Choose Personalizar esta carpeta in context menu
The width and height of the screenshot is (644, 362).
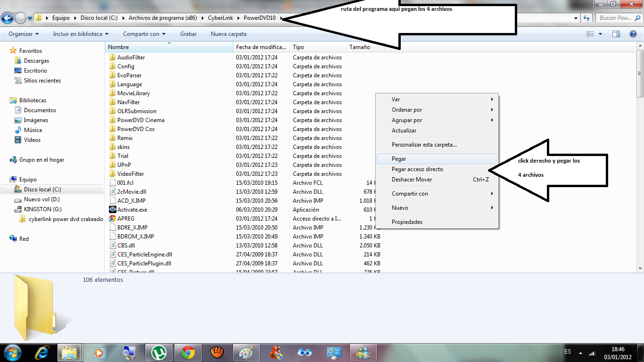coord(437,145)
